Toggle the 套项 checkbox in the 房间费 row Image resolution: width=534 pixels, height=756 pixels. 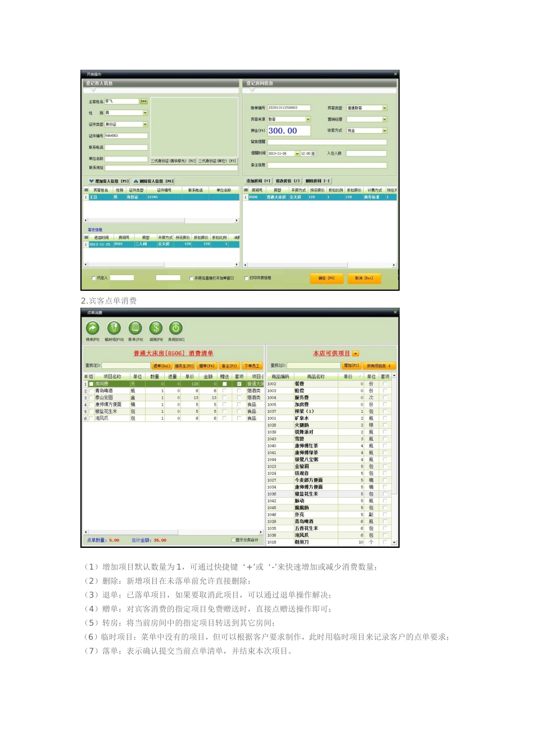tap(239, 384)
